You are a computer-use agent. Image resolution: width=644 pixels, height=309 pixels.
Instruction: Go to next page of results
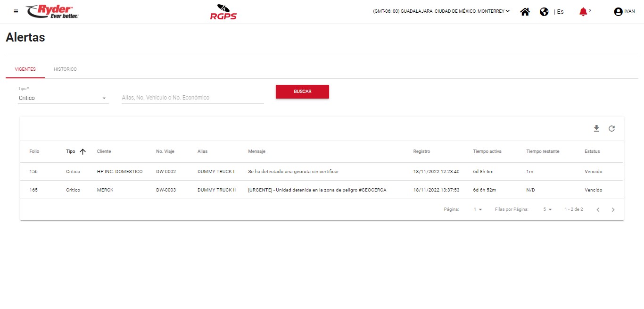(x=613, y=209)
